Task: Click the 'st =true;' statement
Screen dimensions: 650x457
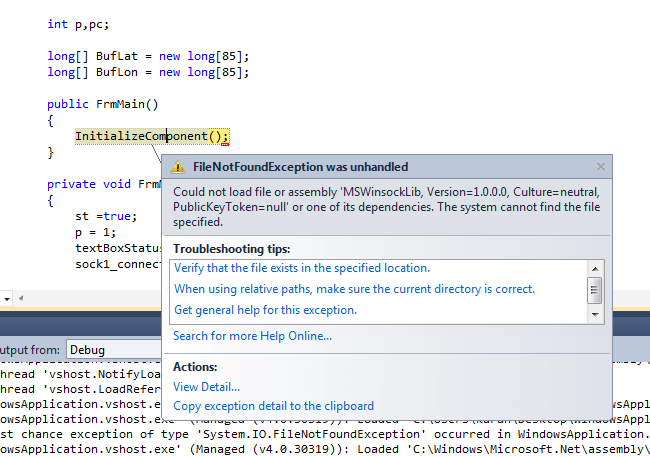Action: [106, 216]
